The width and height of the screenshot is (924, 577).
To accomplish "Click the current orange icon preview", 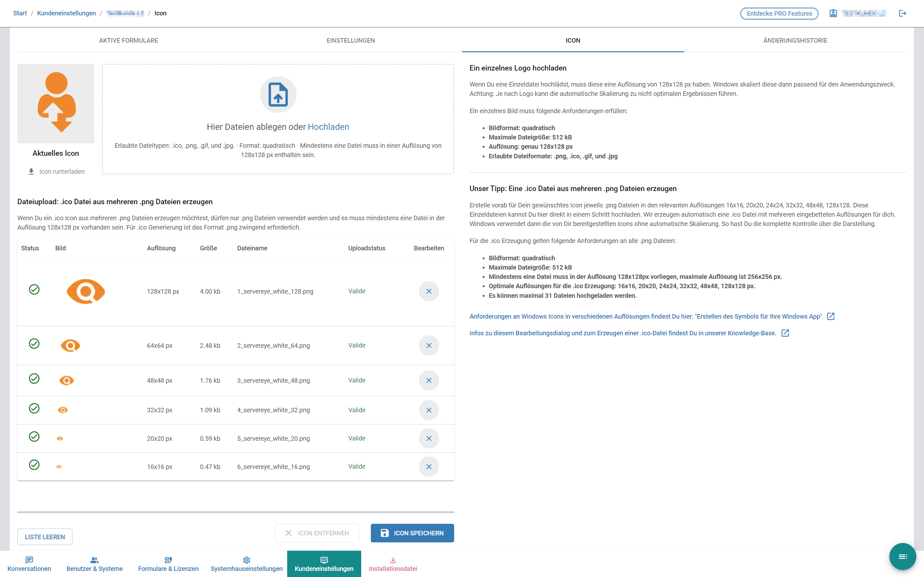I will [x=56, y=103].
